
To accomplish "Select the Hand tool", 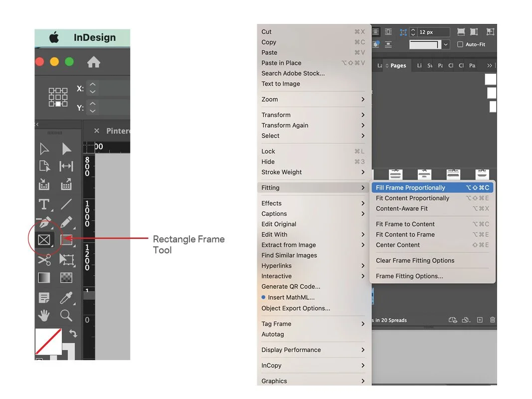I will click(x=44, y=316).
